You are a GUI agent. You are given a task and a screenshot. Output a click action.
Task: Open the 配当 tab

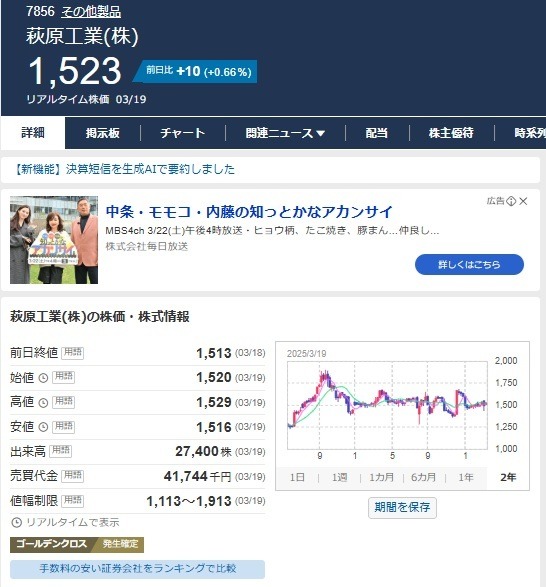click(x=376, y=133)
